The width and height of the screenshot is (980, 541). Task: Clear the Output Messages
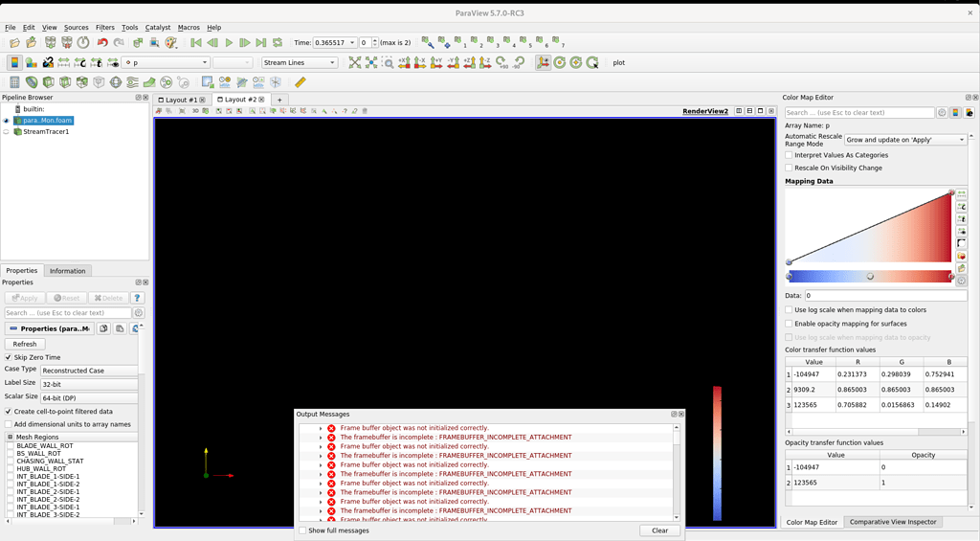point(660,530)
